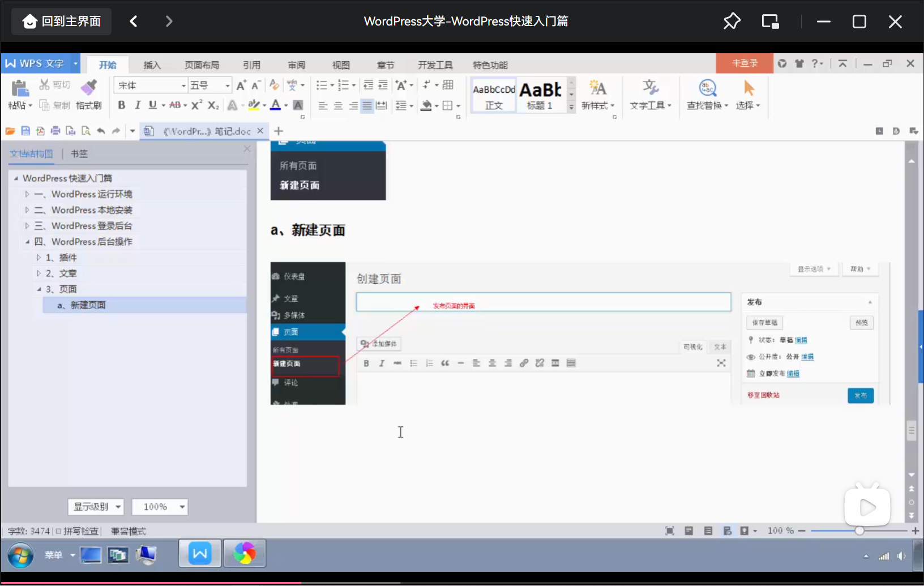Click the font color A icon

[x=275, y=105]
